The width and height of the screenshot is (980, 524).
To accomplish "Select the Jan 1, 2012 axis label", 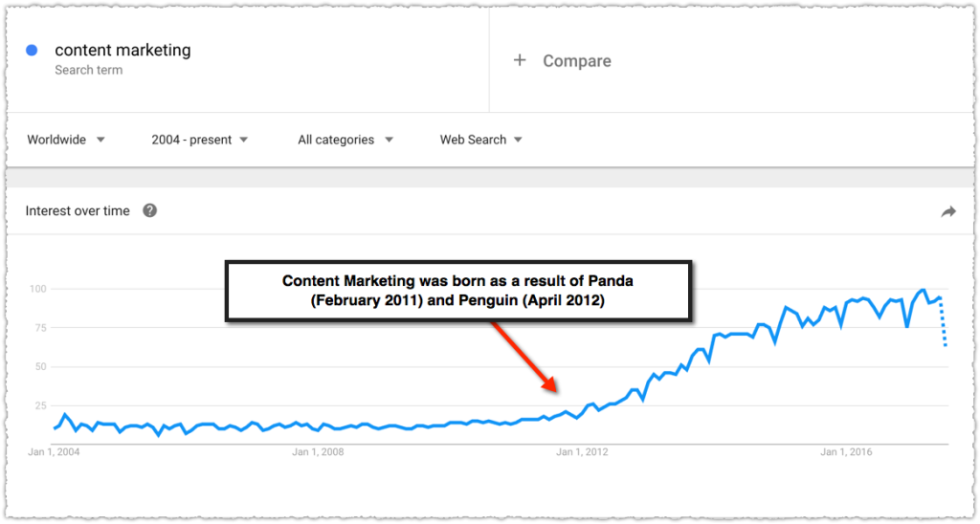I will [x=582, y=451].
